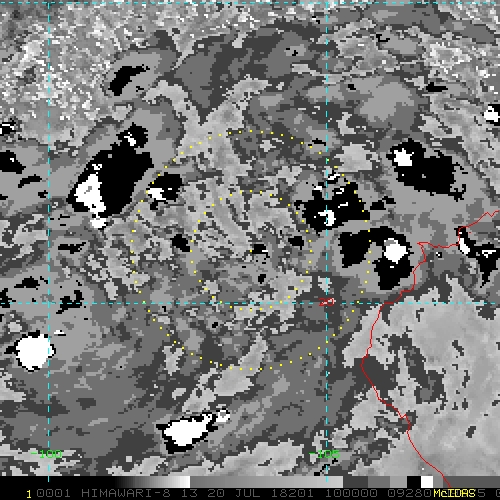Click the small black patch at top left center

127,79
